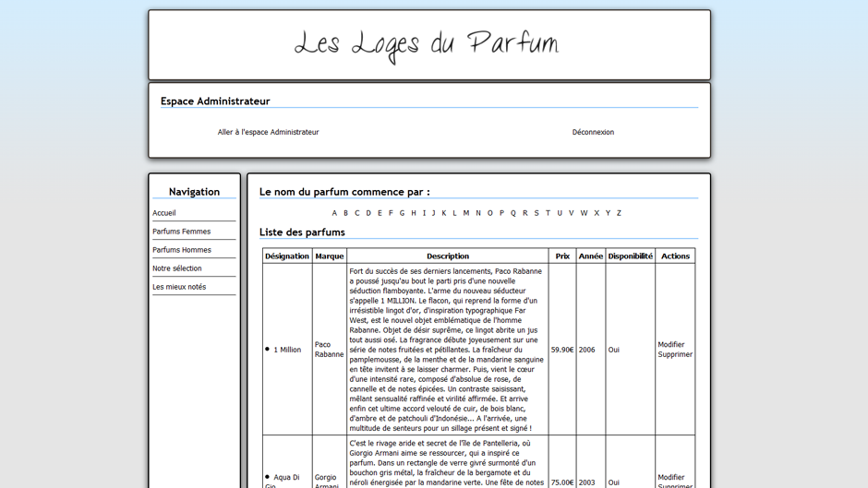Go to 'Aller à l'espace Administrateur' link
Image resolution: width=868 pixels, height=488 pixels.
click(268, 132)
